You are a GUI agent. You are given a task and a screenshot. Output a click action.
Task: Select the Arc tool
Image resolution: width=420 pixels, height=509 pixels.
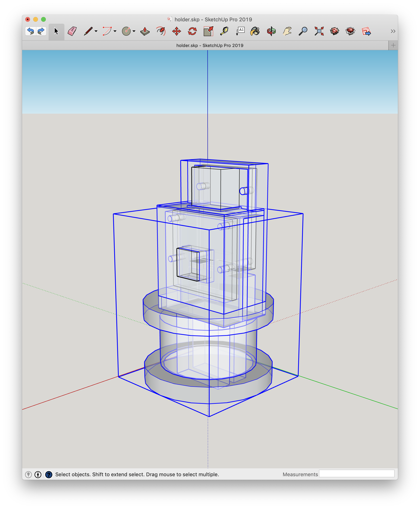[x=107, y=31]
